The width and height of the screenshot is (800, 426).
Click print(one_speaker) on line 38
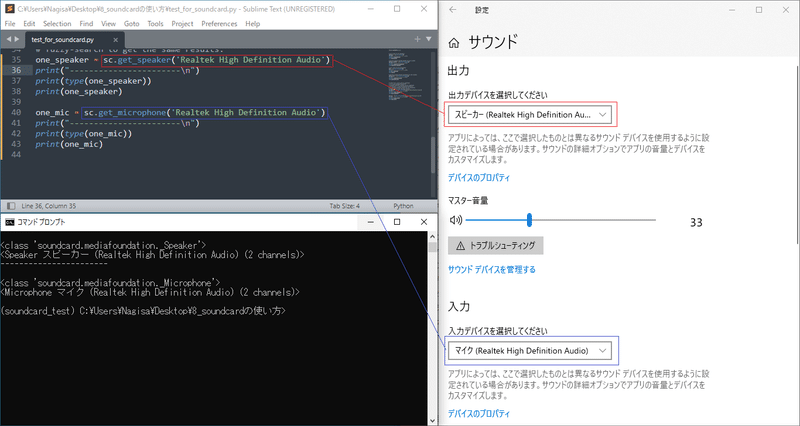[x=79, y=91]
